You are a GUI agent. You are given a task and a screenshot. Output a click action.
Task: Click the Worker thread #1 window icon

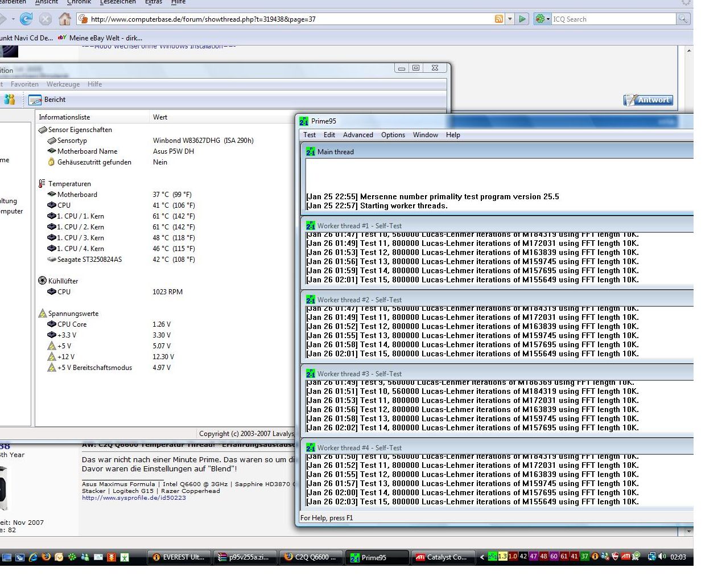click(310, 226)
